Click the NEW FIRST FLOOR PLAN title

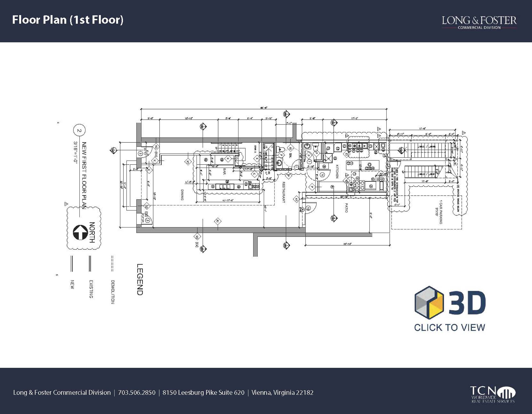point(84,176)
